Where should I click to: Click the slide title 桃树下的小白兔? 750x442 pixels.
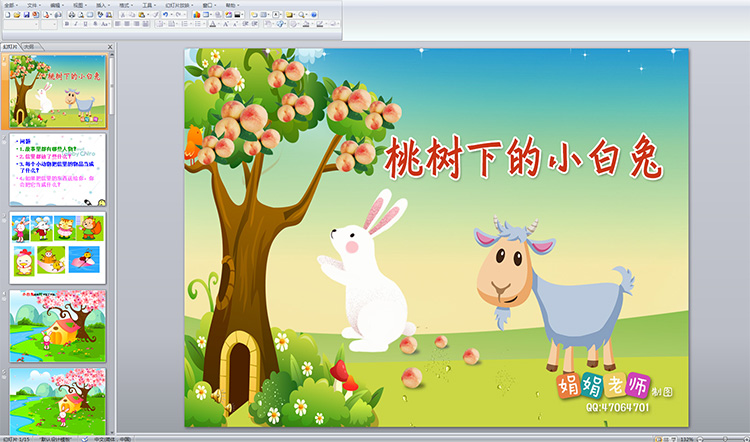(523, 158)
